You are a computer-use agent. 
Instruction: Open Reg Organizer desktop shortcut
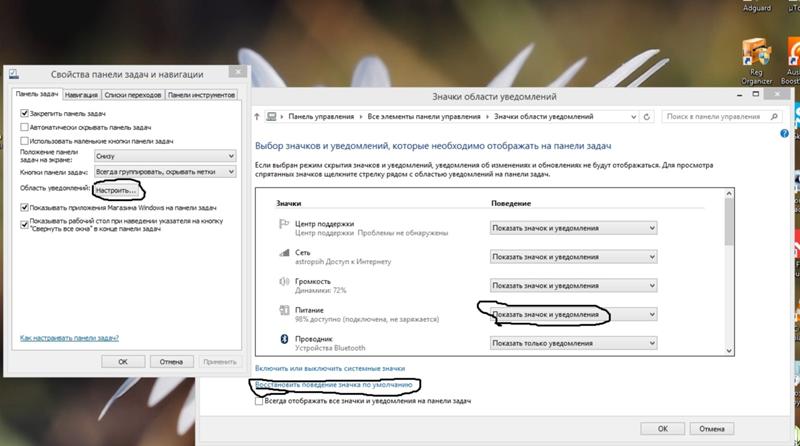757,62
